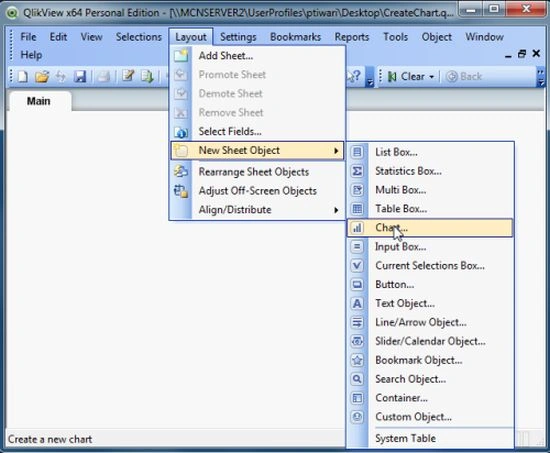
Task: Click the Chart bar-graph icon
Action: (x=357, y=228)
